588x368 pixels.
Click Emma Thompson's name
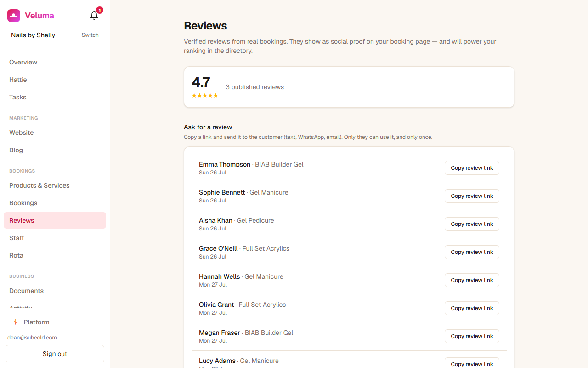(225, 164)
